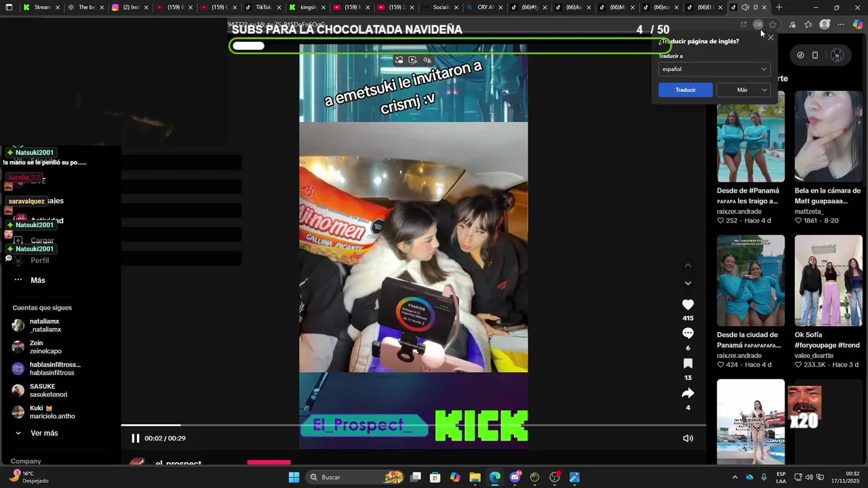The height and width of the screenshot is (488, 868).
Task: Click the Traducir button
Action: [x=686, y=90]
